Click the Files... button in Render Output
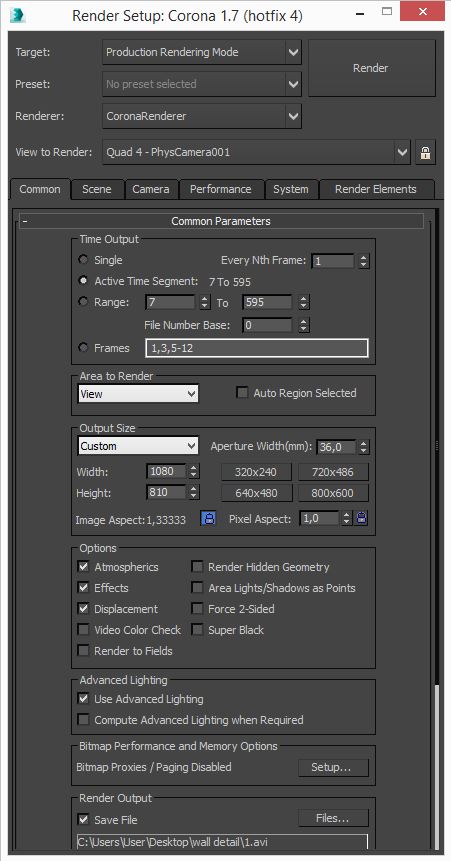This screenshot has height=861, width=451. click(333, 818)
